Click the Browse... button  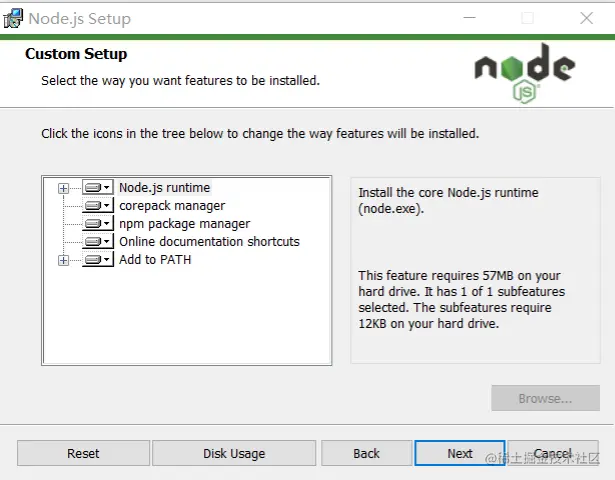(x=545, y=398)
